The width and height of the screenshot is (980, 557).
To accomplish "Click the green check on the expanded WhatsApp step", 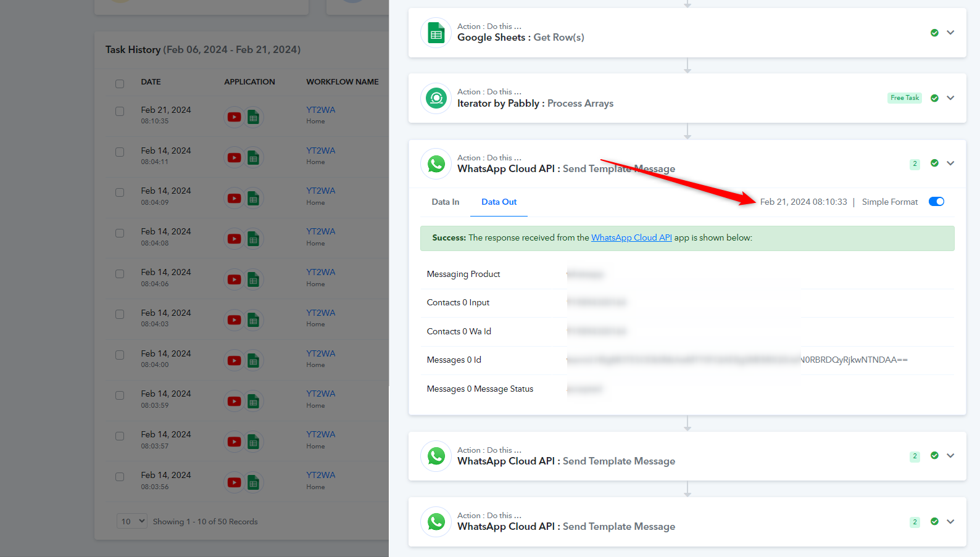I will pos(934,163).
